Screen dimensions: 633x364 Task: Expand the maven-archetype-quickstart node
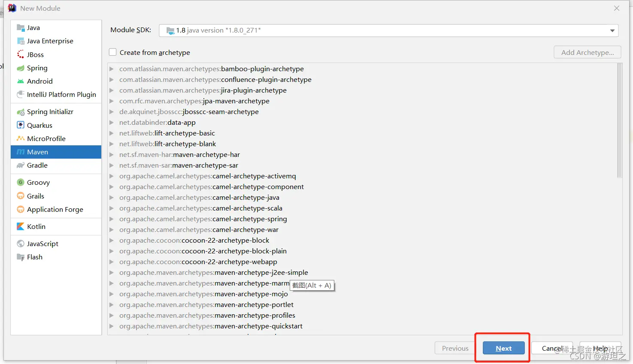point(112,326)
